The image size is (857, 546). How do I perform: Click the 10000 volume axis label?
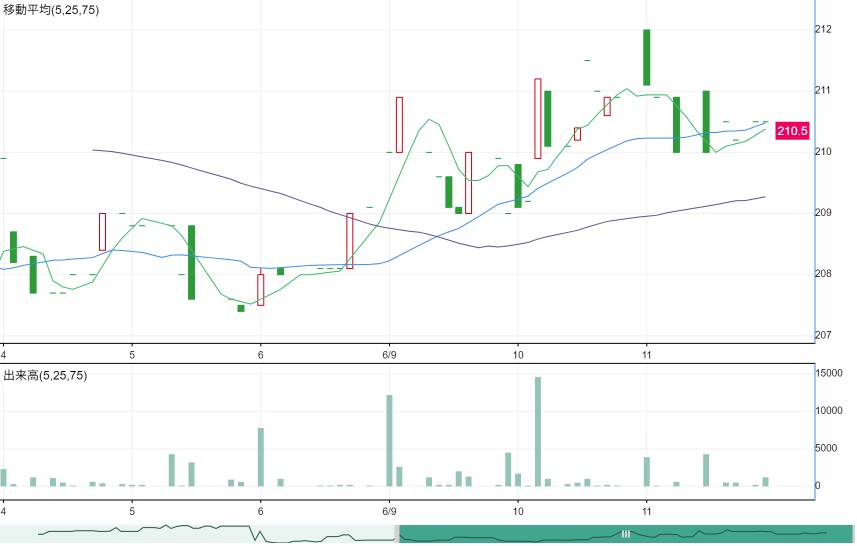pos(829,410)
